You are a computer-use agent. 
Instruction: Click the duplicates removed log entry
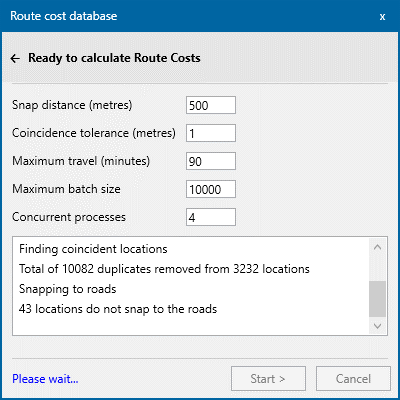click(x=164, y=269)
